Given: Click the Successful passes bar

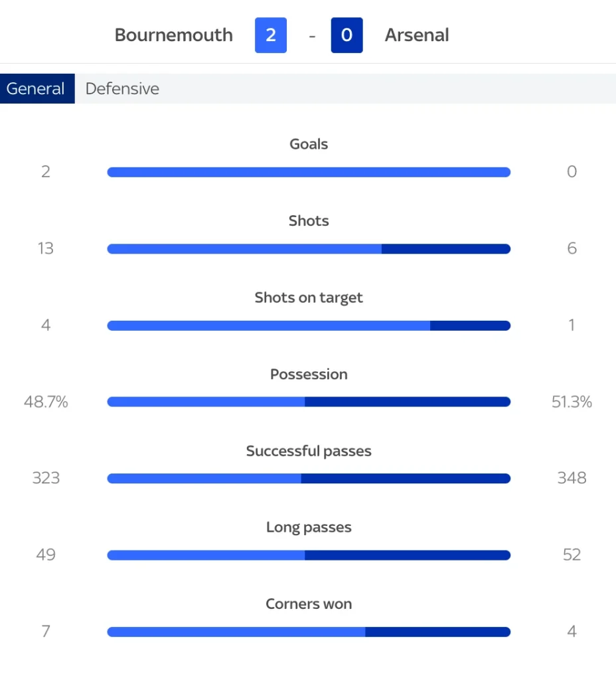Looking at the screenshot, I should pyautogui.click(x=309, y=478).
